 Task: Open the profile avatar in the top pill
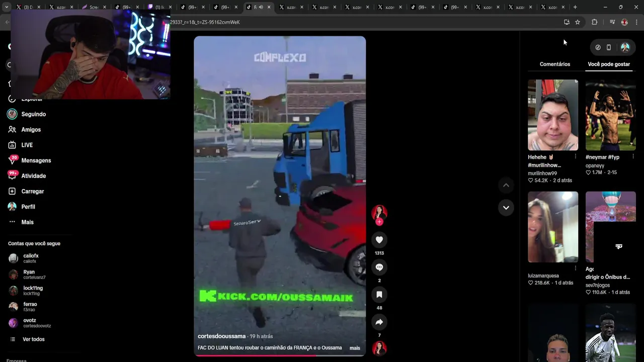[625, 47]
